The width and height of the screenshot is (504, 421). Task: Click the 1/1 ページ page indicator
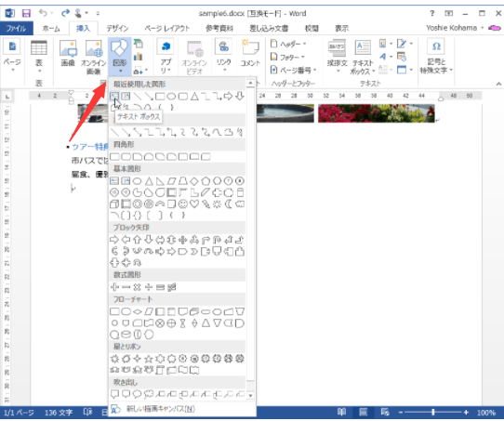tap(19, 413)
